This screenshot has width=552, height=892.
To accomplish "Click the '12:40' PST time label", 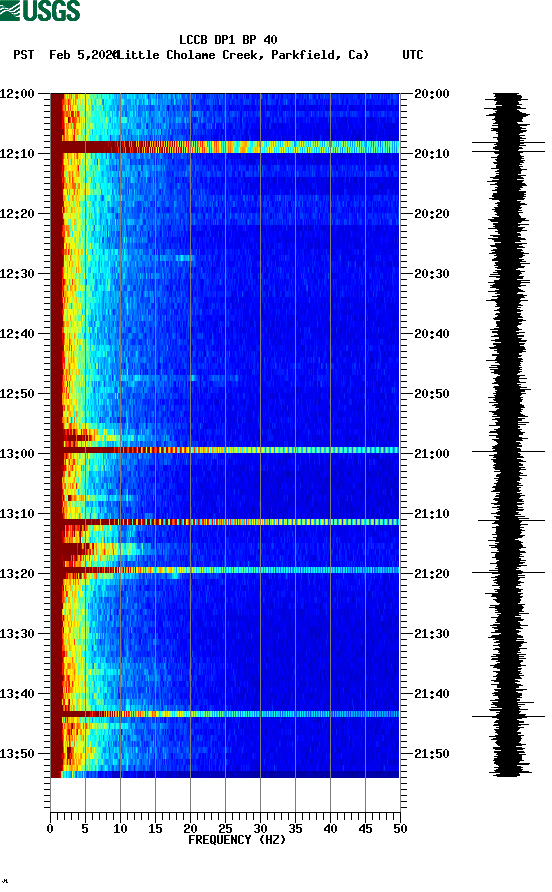I will [x=17, y=333].
